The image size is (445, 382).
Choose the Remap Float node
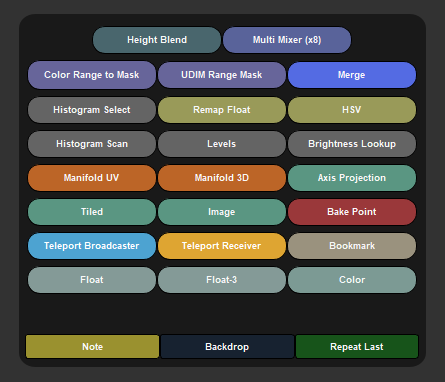[222, 110]
